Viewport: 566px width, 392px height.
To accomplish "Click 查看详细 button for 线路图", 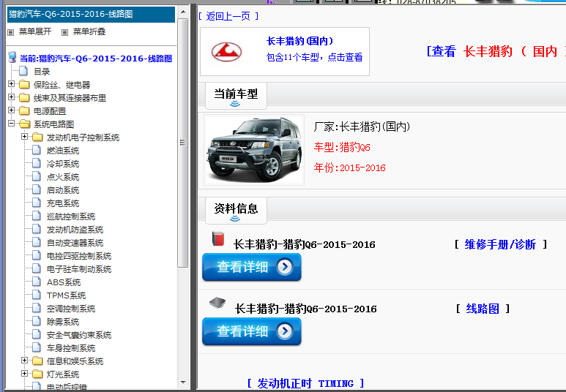I will 252,331.
